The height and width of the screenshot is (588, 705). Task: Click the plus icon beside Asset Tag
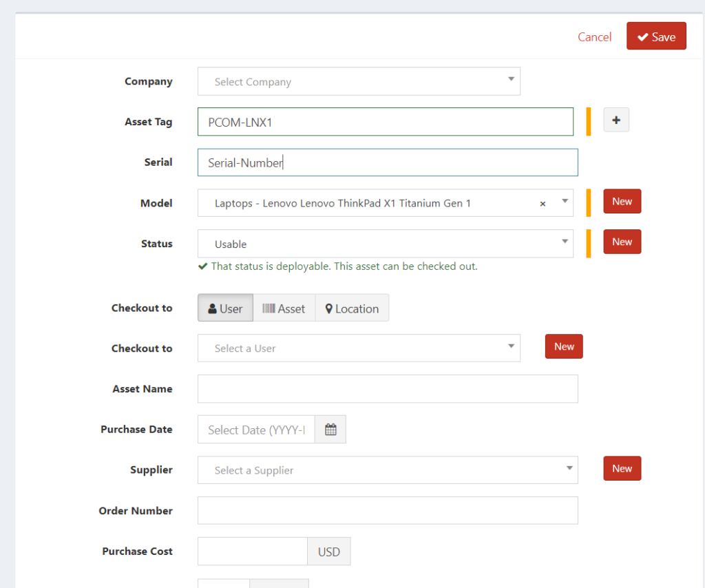pyautogui.click(x=616, y=120)
